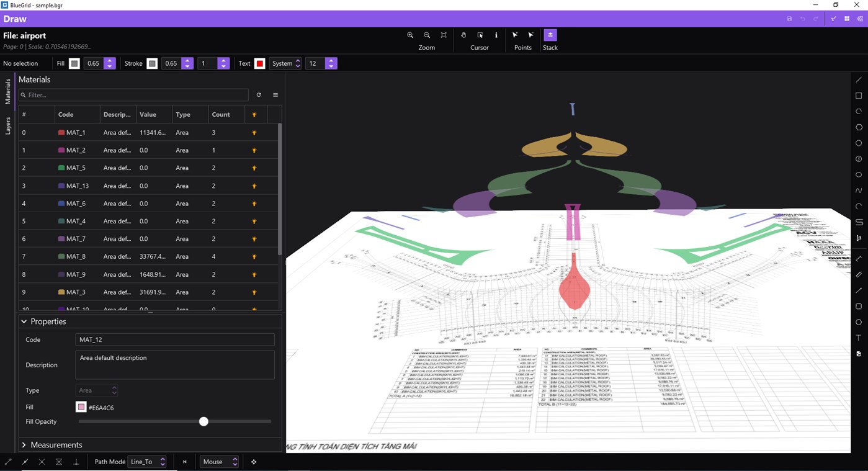Click the undo icon in purple header
Screen dimensions: 868x471
(x=803, y=19)
